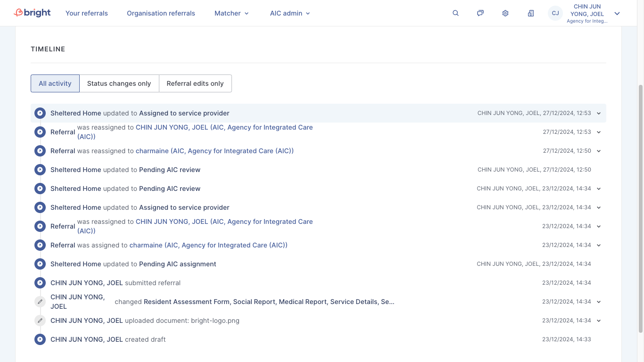
Task: Click the page vertical scrollbar
Action: click(640, 207)
